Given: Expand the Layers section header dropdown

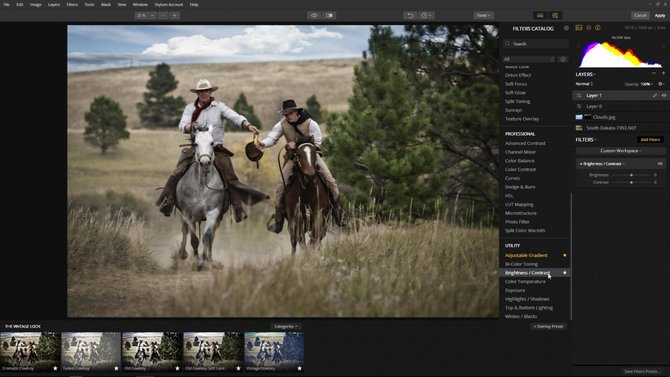Looking at the screenshot, I should coord(585,74).
